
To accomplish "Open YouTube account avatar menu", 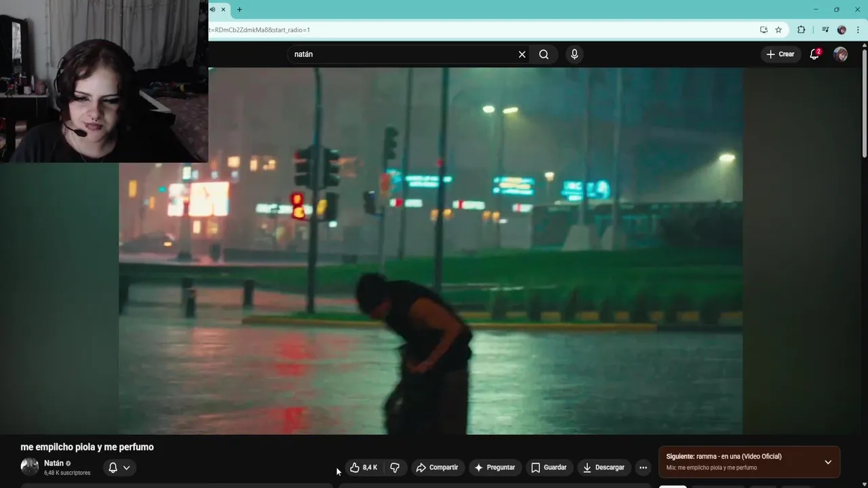I will (x=840, y=54).
